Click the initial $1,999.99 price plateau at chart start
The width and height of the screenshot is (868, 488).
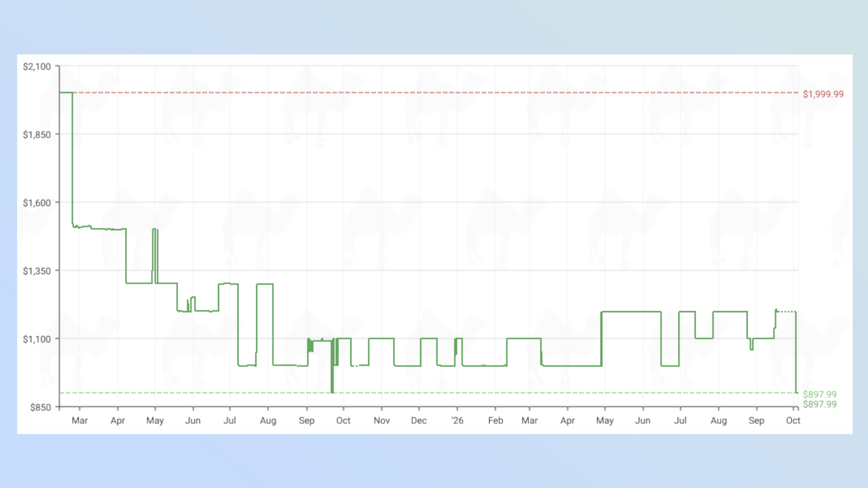pyautogui.click(x=66, y=92)
